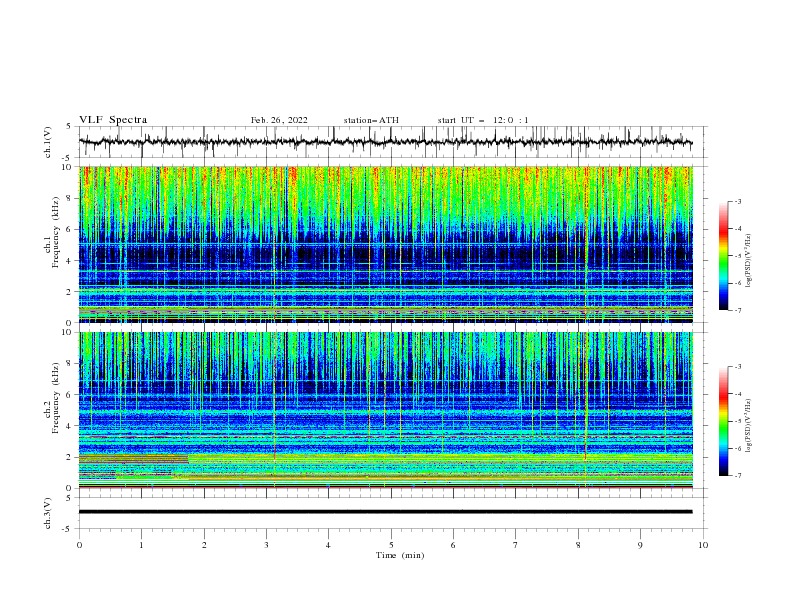Click inside the ch.1 spectrogram panel
792x612 pixels.
[x=386, y=244]
